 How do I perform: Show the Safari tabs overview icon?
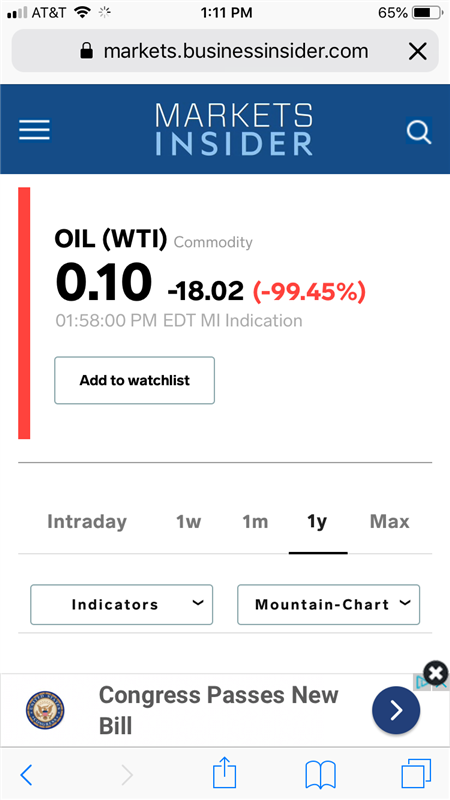[416, 773]
